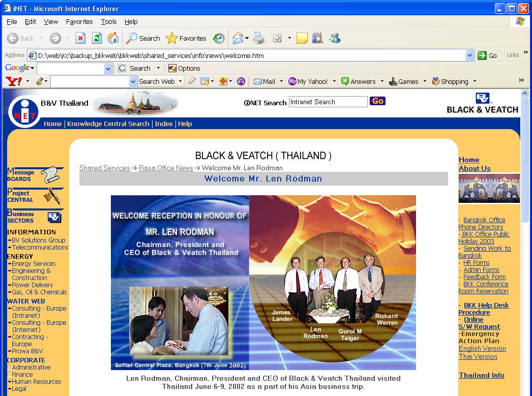Viewport: 532px width, 396px height.
Task: Open the Bangkok Office Phone Directory link
Action: coord(482,224)
